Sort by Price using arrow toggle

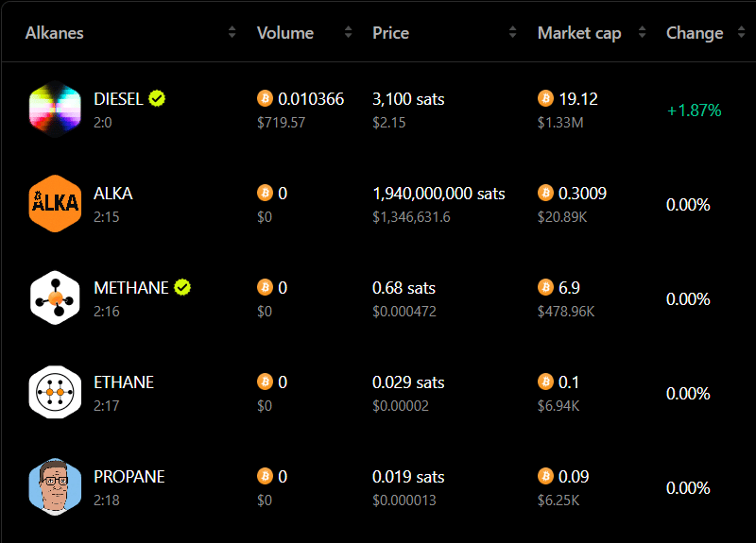[x=512, y=32]
